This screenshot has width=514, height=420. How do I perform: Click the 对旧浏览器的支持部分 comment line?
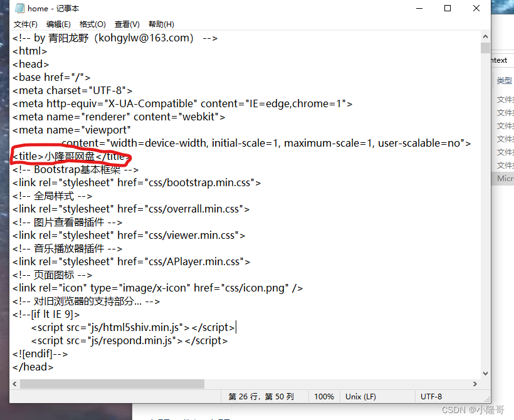click(87, 301)
